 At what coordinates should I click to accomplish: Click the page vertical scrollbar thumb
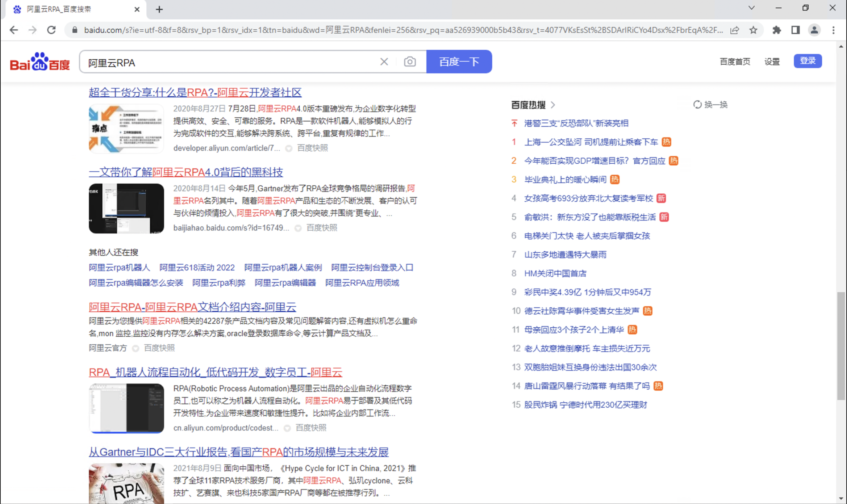click(841, 346)
